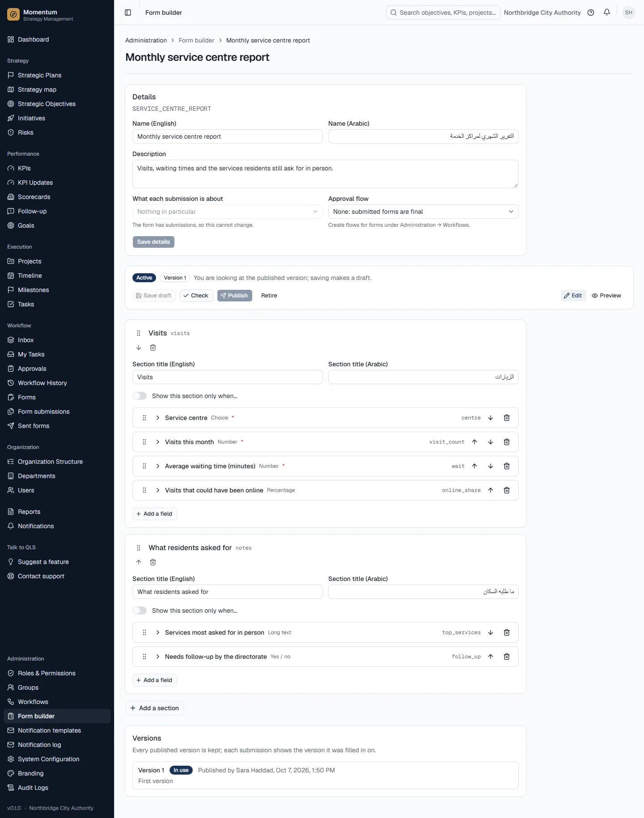Screen dimensions: 644x818
Task: Click Add a section button
Action: (154, 708)
